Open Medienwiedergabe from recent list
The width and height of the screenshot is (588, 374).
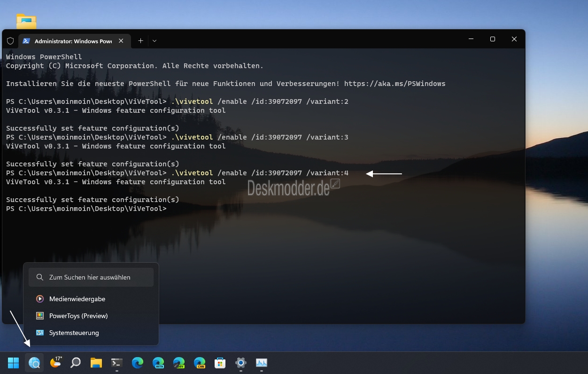tap(91, 299)
